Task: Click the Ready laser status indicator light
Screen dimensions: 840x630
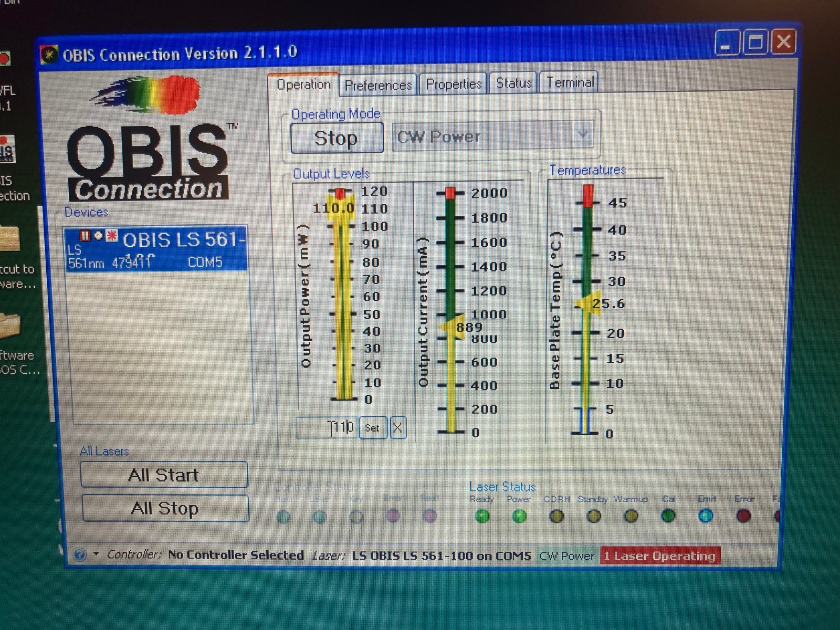Action: (482, 517)
